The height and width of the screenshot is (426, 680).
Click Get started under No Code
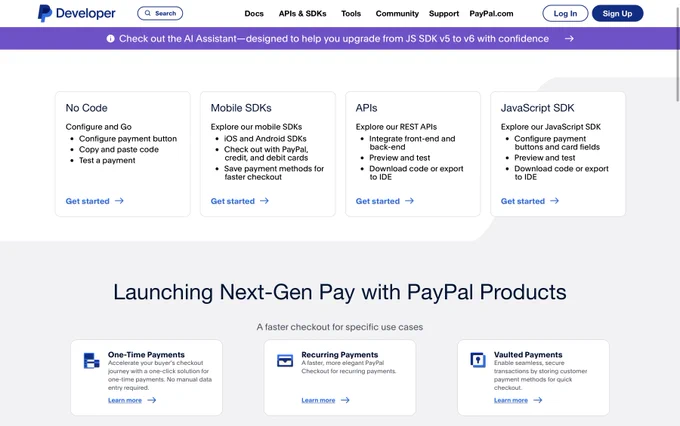tap(88, 201)
